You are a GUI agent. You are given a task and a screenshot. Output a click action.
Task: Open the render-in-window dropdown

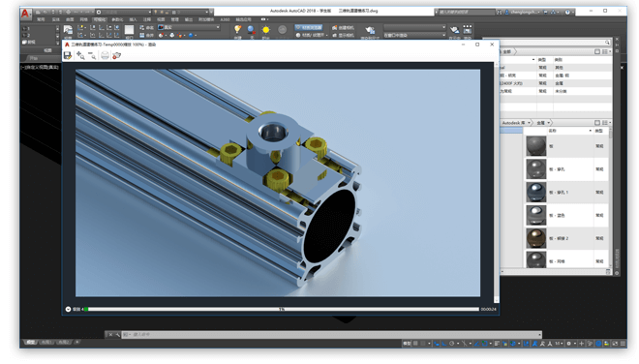(x=414, y=36)
